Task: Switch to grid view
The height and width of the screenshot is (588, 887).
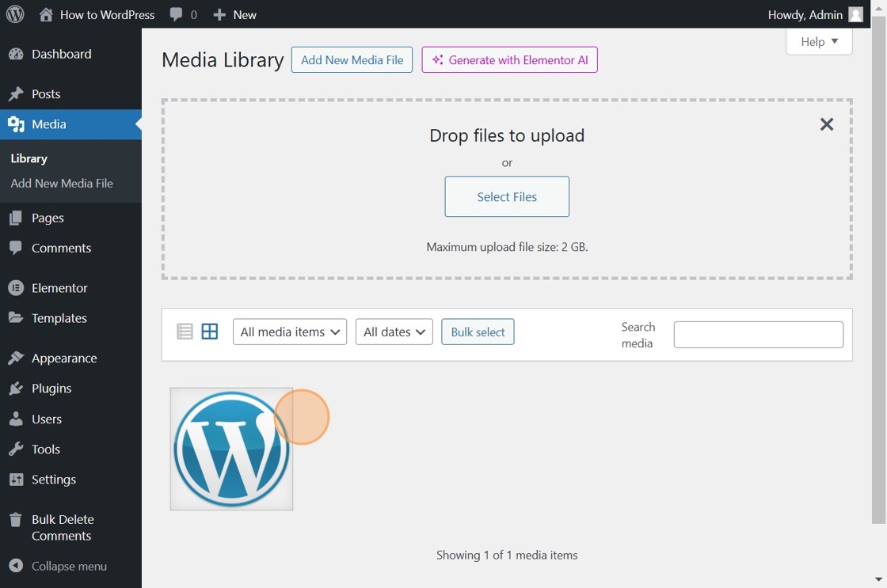Action: (210, 332)
